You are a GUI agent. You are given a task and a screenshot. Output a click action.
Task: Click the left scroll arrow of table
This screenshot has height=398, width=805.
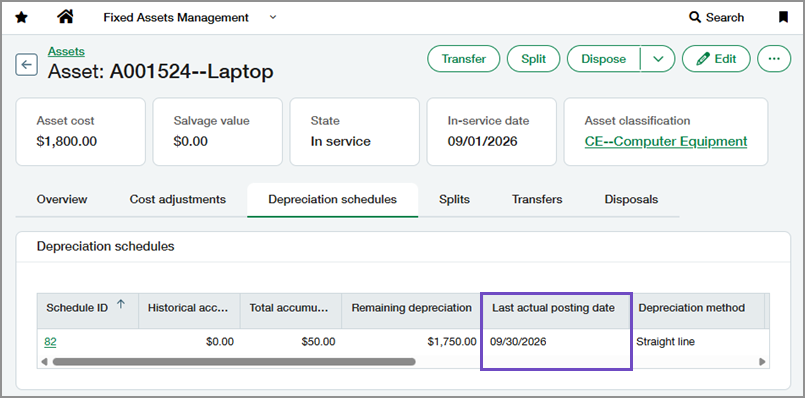point(44,362)
